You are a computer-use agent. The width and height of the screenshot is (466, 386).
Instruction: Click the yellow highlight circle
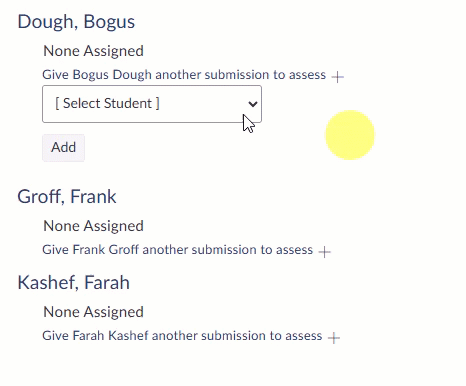[350, 135]
